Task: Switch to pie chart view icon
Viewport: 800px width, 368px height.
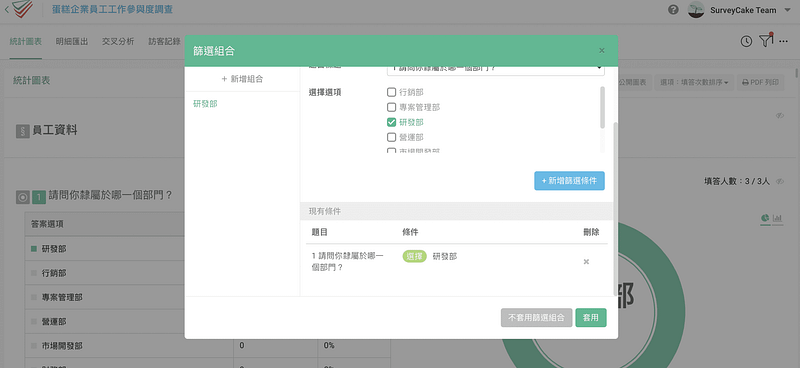Action: coord(765,218)
